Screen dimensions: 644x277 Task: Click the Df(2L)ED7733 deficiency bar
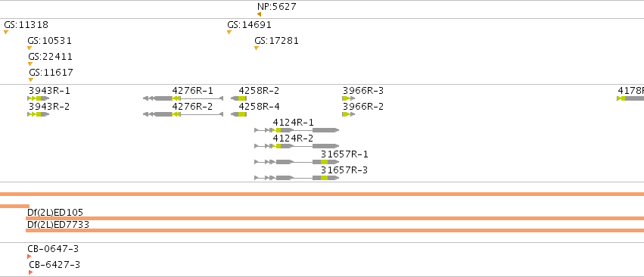click(x=334, y=231)
